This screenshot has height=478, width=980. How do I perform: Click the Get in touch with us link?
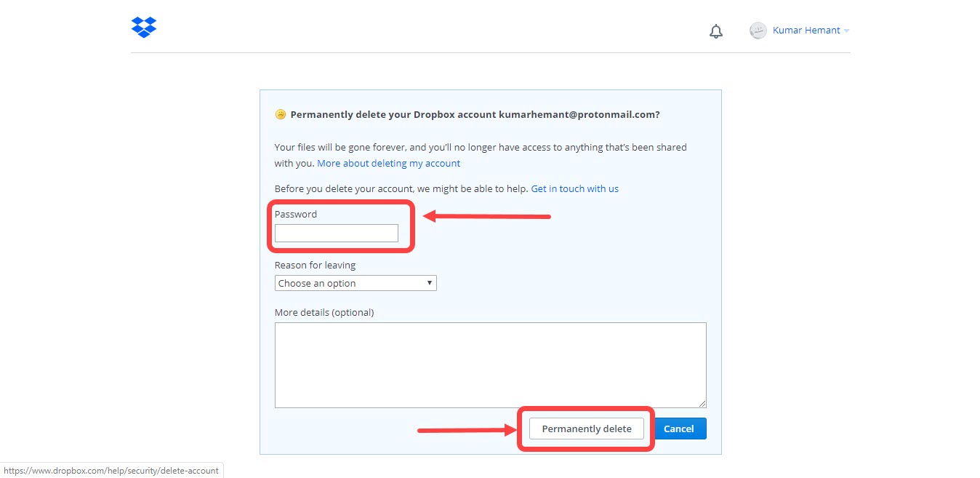click(x=574, y=188)
